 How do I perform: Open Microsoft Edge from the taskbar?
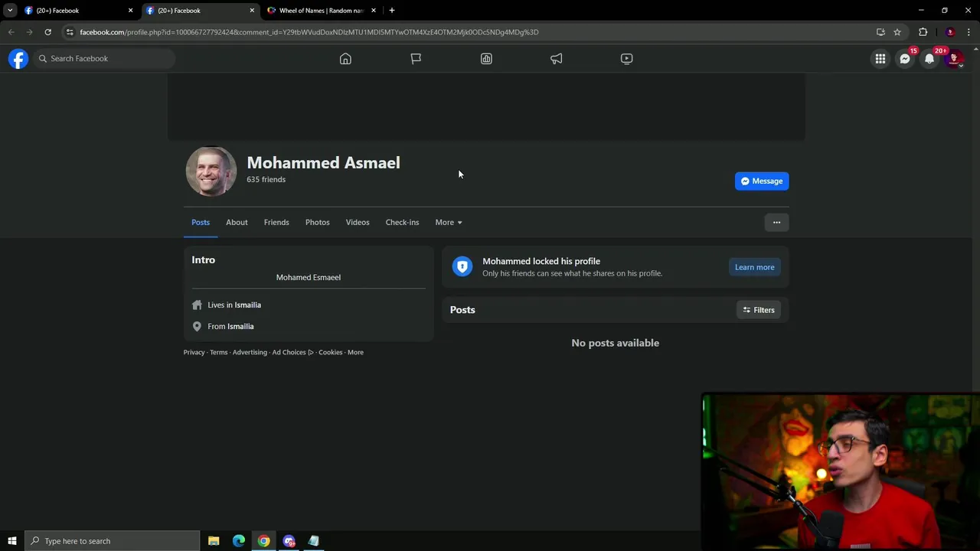pyautogui.click(x=239, y=541)
